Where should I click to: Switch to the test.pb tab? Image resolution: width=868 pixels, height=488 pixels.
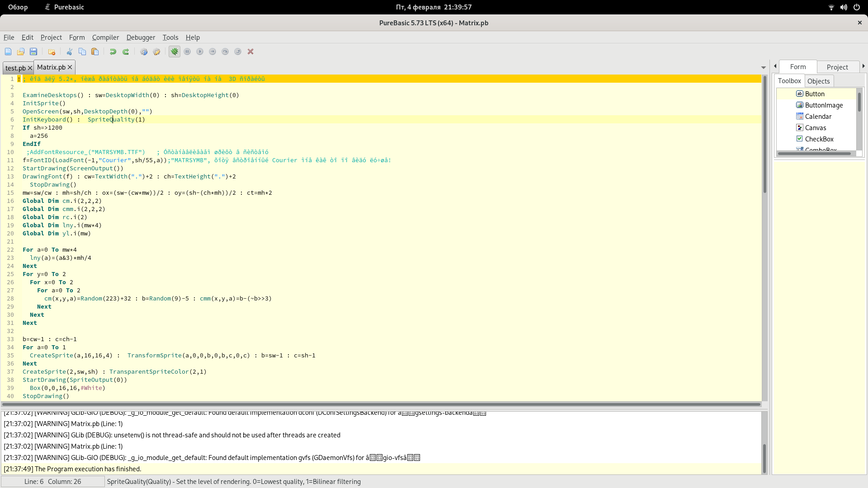pyautogui.click(x=15, y=68)
